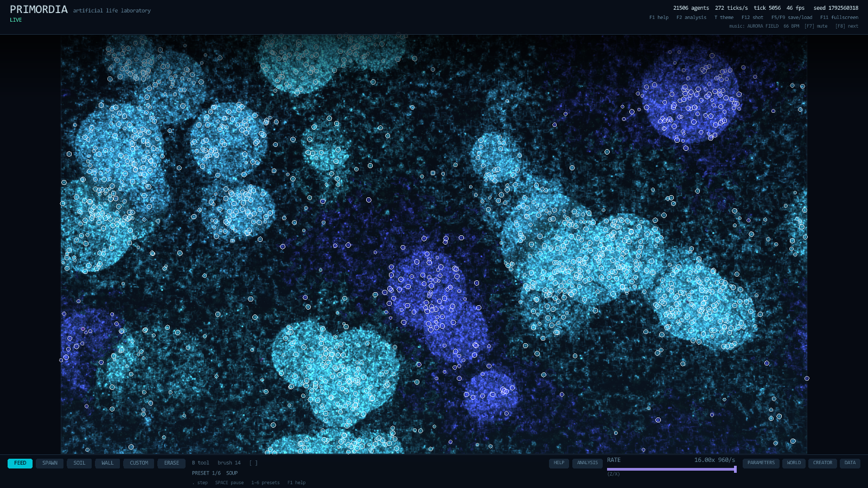The height and width of the screenshot is (488, 868).
Task: Open the CREATOR panel
Action: point(822,463)
